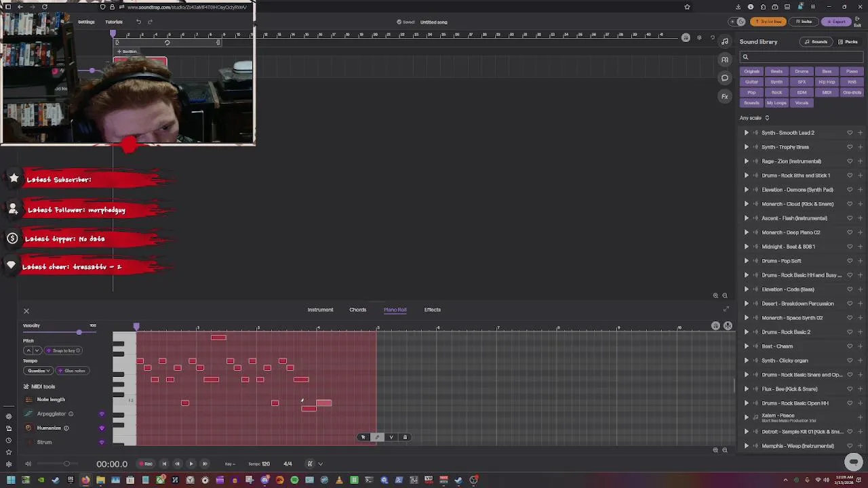Image resolution: width=868 pixels, height=488 pixels.
Task: Click the Glue notes button
Action: point(72,371)
